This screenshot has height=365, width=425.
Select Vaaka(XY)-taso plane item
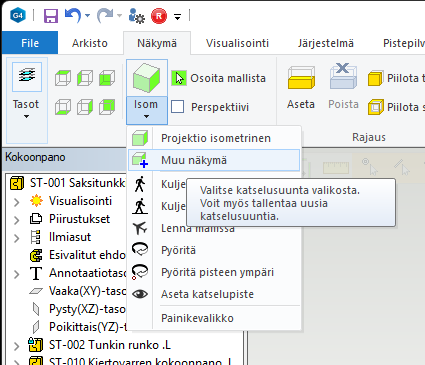click(87, 291)
